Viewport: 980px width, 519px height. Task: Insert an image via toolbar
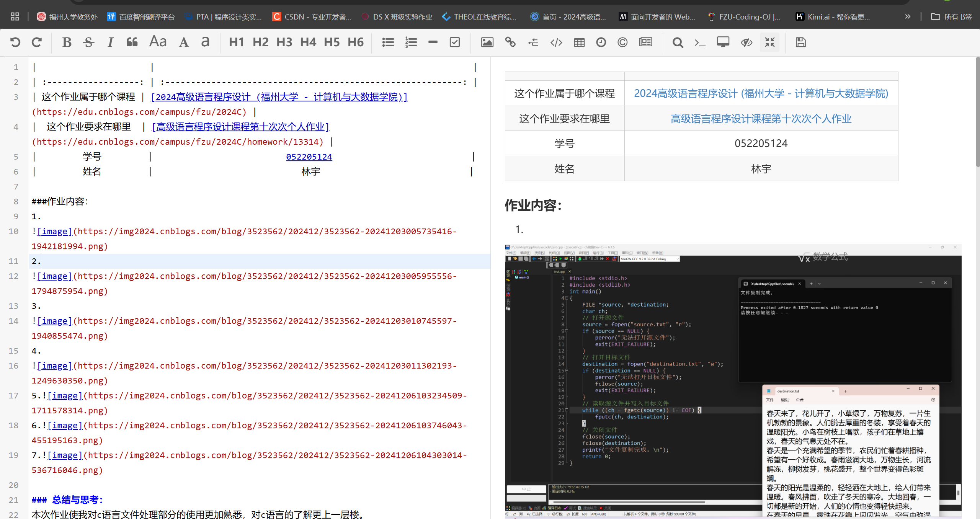487,42
